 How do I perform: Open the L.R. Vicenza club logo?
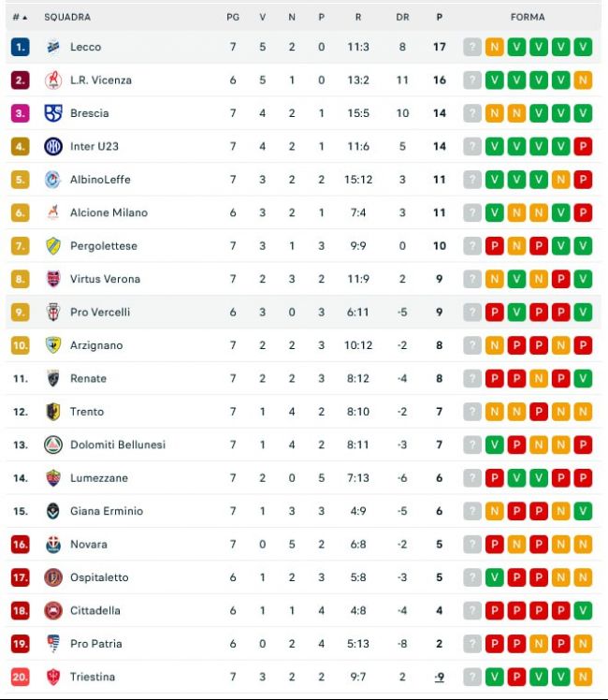53,80
